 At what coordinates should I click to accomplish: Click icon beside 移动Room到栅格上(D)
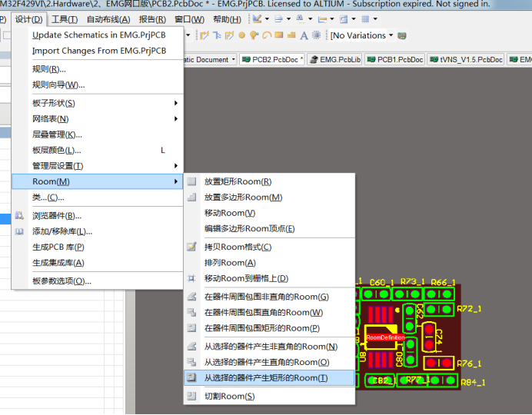(191, 278)
